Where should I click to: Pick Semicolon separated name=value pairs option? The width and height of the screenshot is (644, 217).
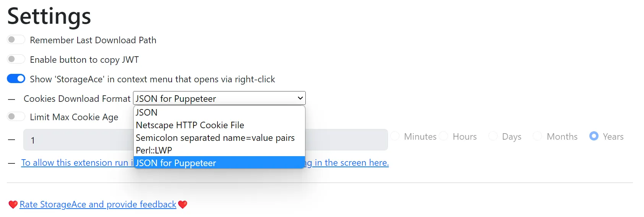(x=215, y=138)
